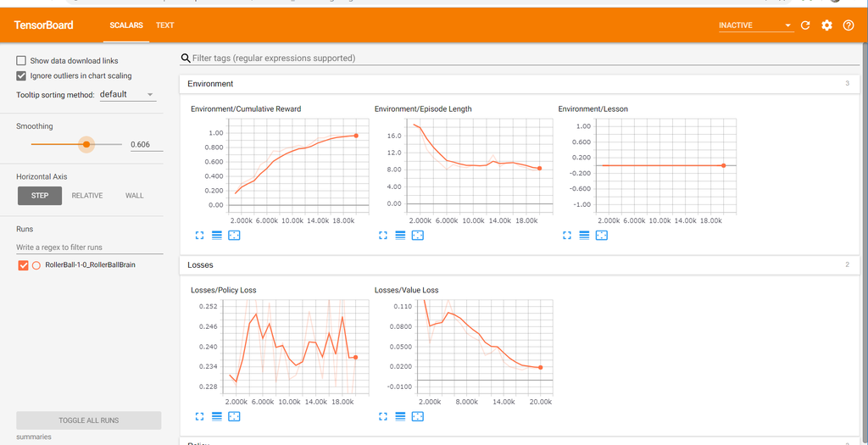Expand Policy Loss chart to full size

tap(200, 416)
